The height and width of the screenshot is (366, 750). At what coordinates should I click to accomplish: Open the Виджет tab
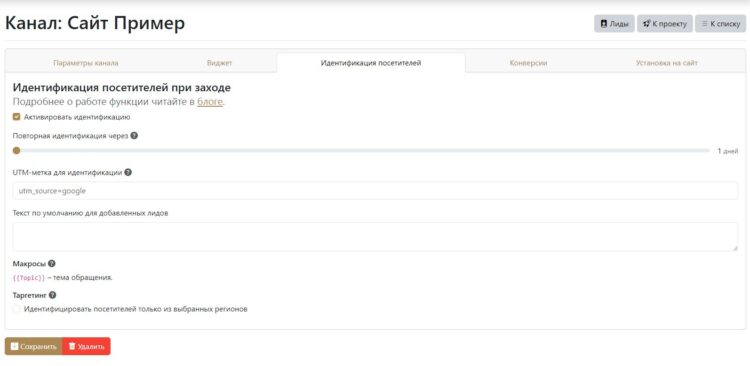220,63
